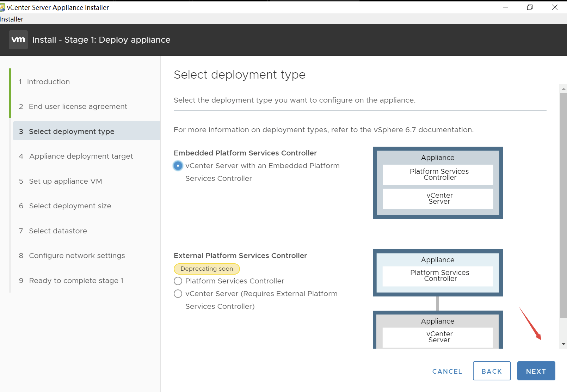This screenshot has height=392, width=567.
Task: Select step 3 Select deployment type
Action: 86,131
